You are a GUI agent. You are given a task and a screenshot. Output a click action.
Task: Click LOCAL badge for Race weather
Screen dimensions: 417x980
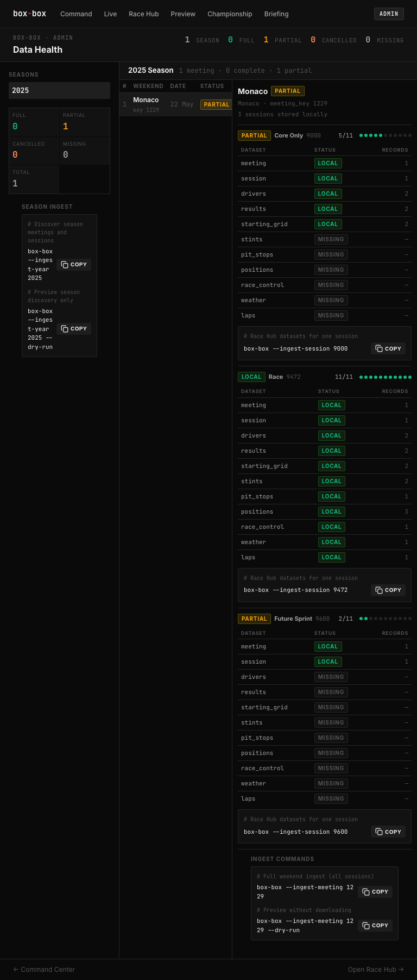point(332,542)
